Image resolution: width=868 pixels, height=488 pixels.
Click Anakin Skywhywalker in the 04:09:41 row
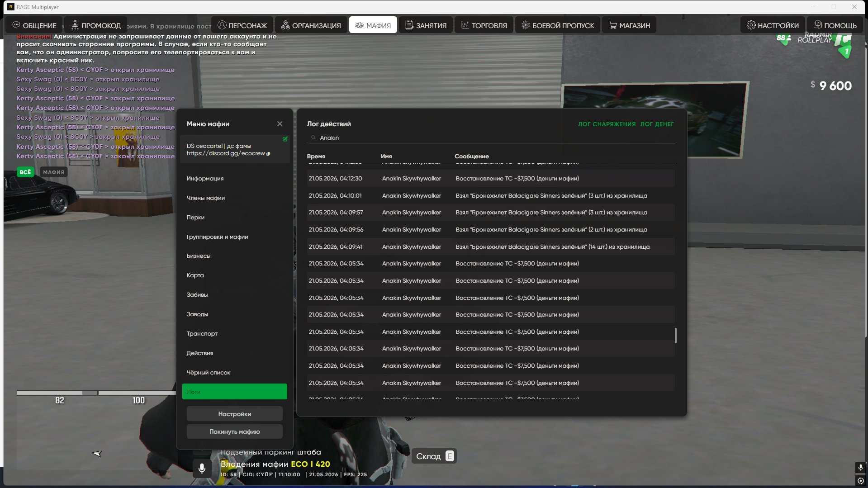tap(411, 247)
